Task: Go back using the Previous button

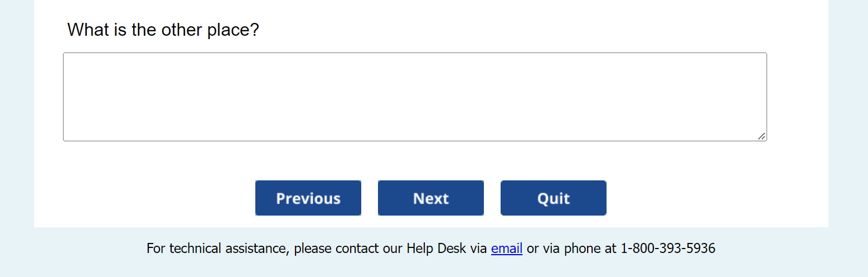Action: [x=308, y=198]
